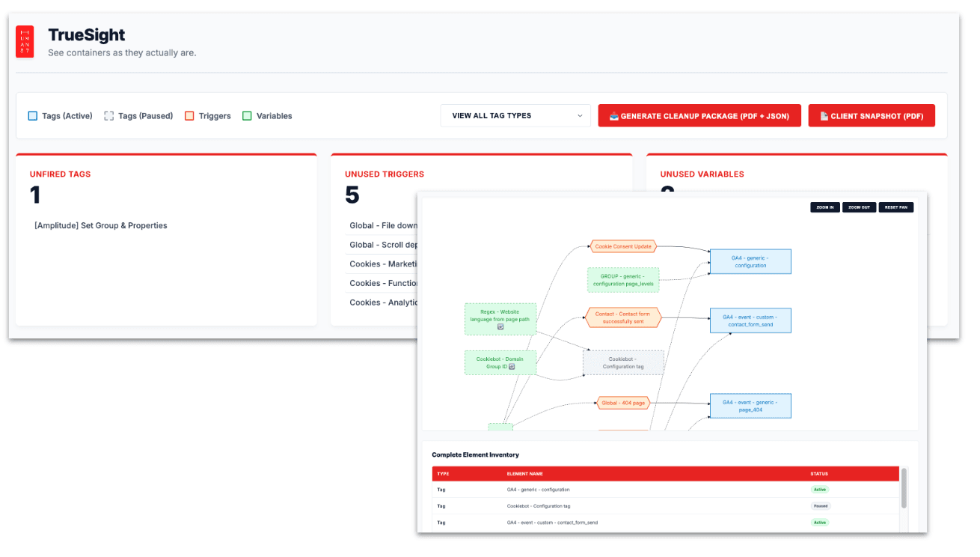Reset the graph pan with Reset Pan
The width and height of the screenshot is (980, 557).
point(896,207)
